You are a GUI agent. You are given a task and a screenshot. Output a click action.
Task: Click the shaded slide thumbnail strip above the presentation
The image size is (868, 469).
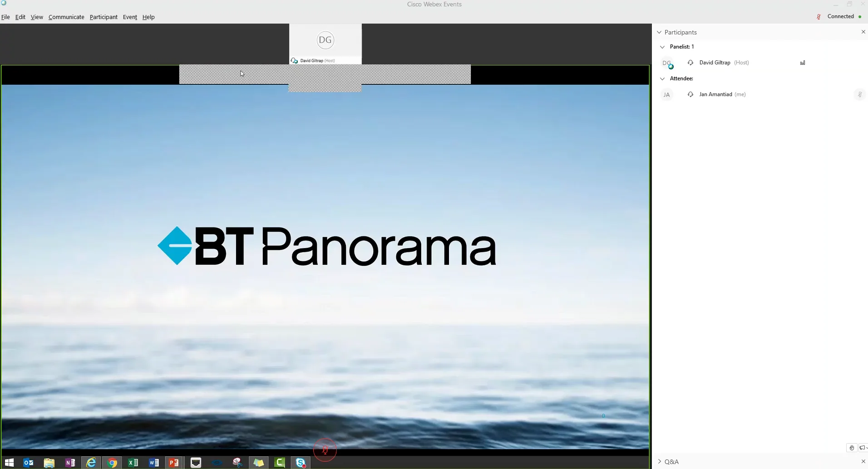(x=325, y=75)
